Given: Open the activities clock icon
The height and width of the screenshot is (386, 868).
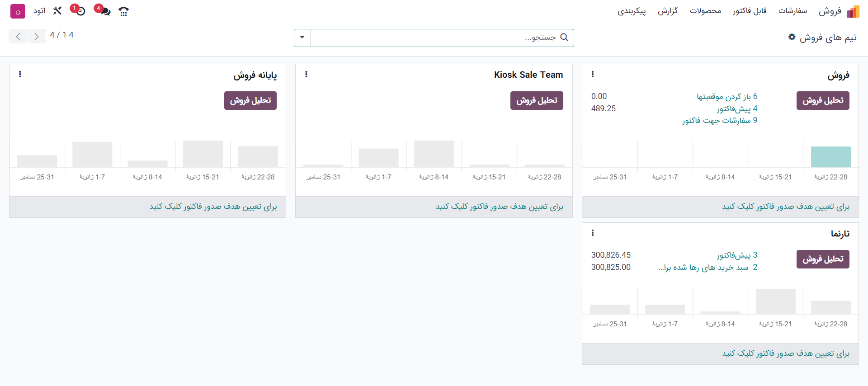Looking at the screenshot, I should 80,11.
